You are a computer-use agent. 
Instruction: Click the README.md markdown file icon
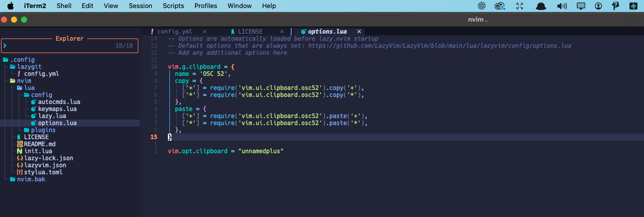20,144
